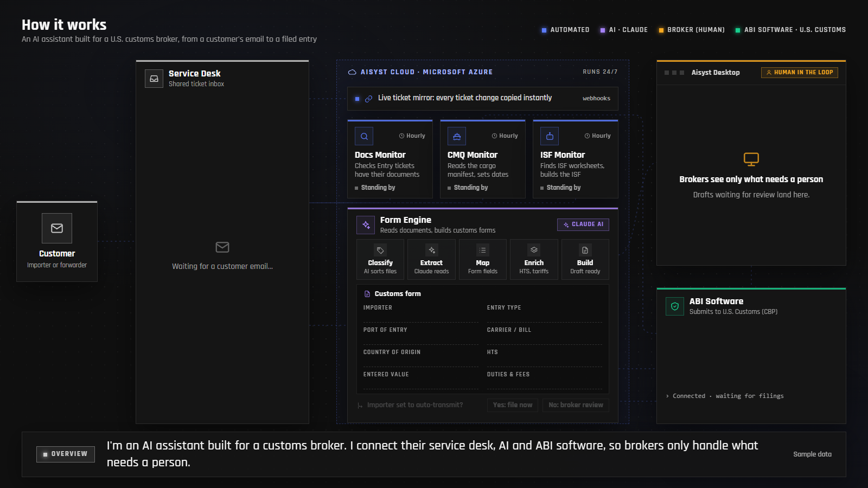The width and height of the screenshot is (868, 488).
Task: Click the CMQ Monitor title
Action: 473,155
